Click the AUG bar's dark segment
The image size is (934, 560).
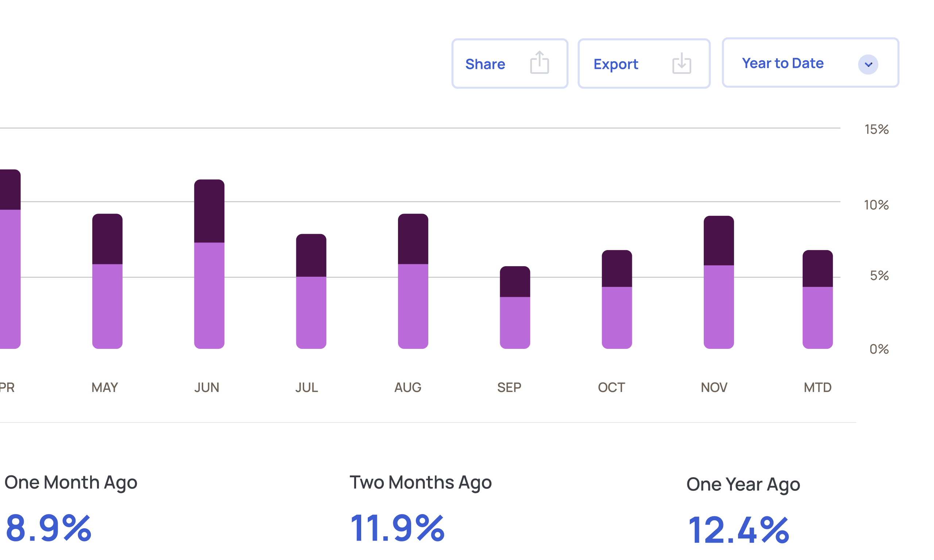413,239
